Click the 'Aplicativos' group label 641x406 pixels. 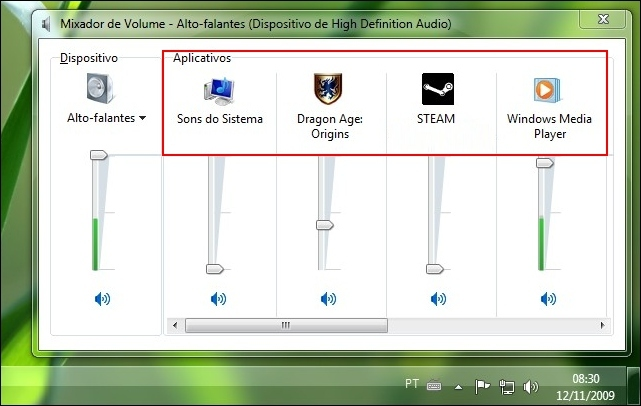tap(202, 58)
